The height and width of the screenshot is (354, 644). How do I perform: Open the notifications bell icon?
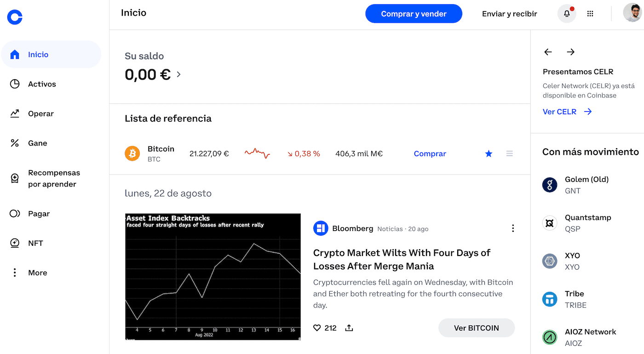[x=567, y=14]
